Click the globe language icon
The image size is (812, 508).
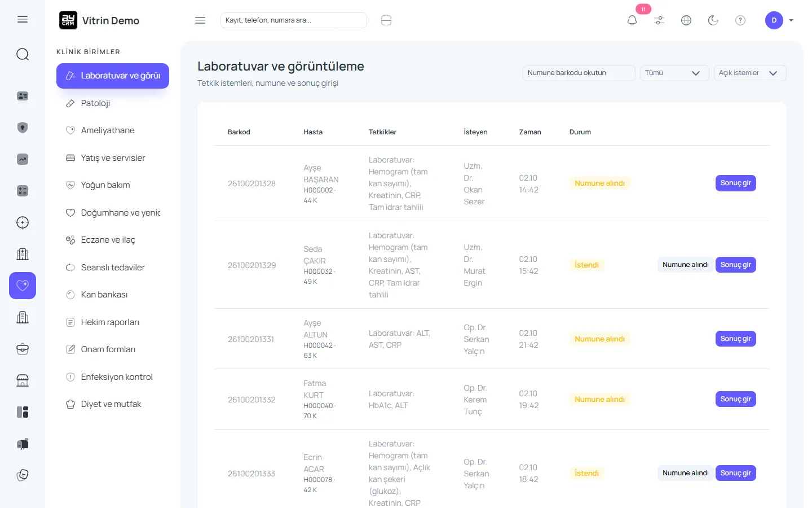point(686,20)
